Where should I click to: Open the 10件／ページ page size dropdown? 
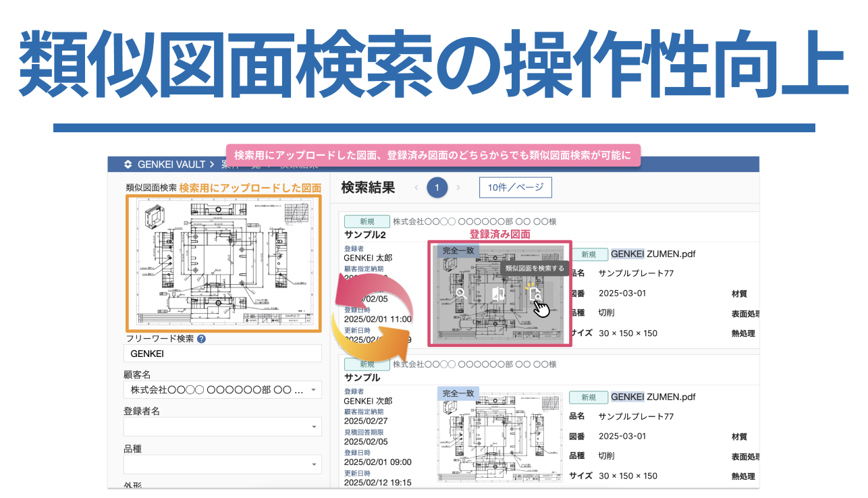click(515, 187)
